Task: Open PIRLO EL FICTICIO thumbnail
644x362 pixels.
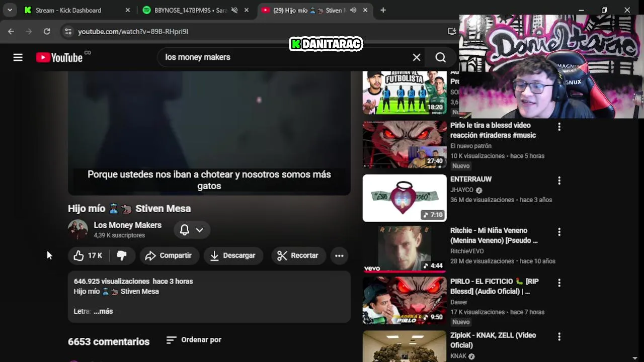Action: (x=405, y=301)
